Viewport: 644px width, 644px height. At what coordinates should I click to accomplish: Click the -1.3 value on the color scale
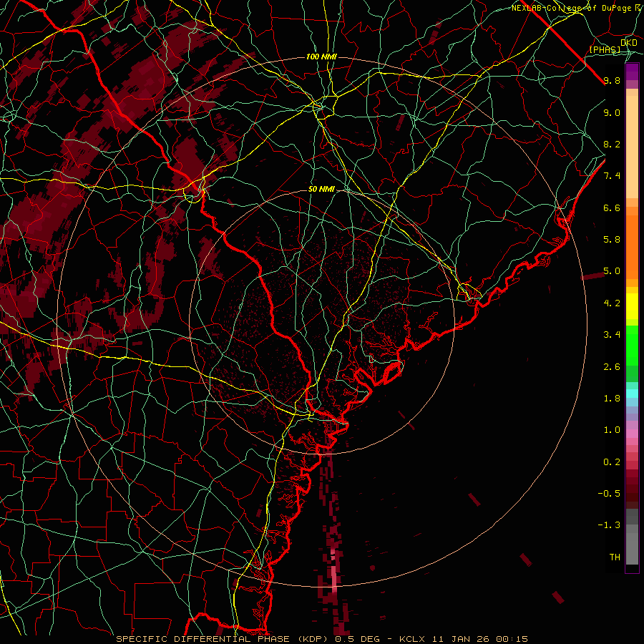coord(609,525)
